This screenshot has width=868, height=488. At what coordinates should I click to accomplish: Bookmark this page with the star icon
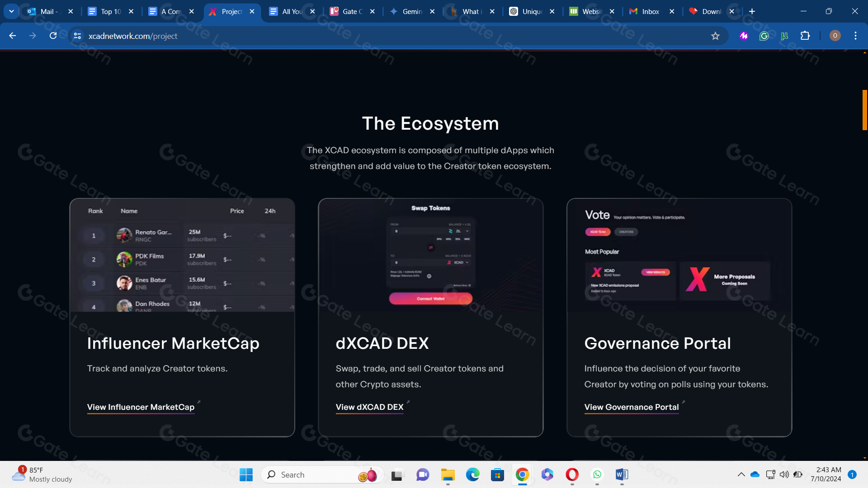tap(715, 36)
